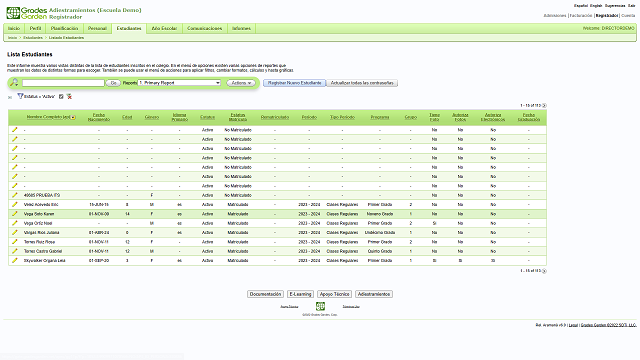Open the Actions dropdown menu
This screenshot has width=640, height=360.
(241, 83)
